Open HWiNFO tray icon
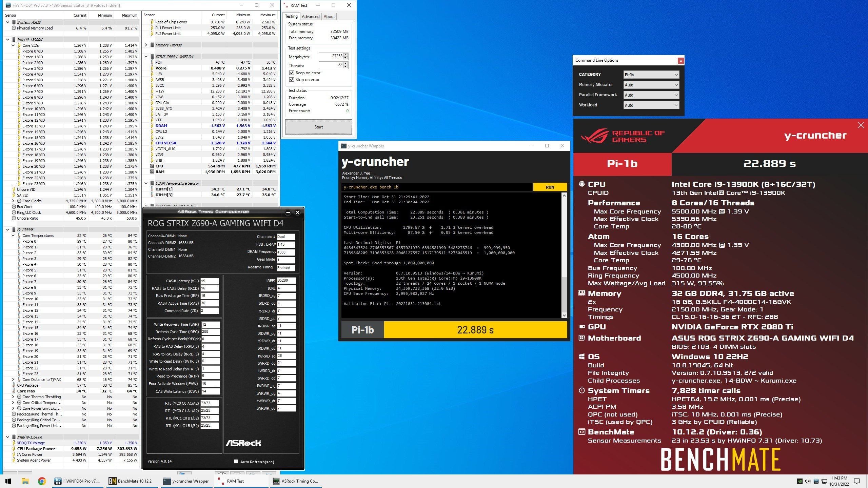 (816, 481)
